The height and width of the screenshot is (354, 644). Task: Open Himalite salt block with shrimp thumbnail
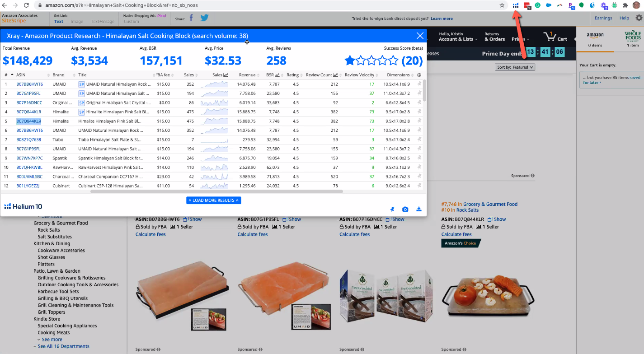(x=488, y=296)
